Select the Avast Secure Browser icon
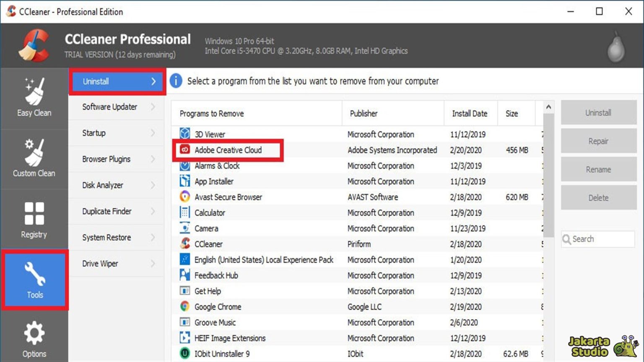Image resolution: width=644 pixels, height=362 pixels. pyautogui.click(x=184, y=197)
